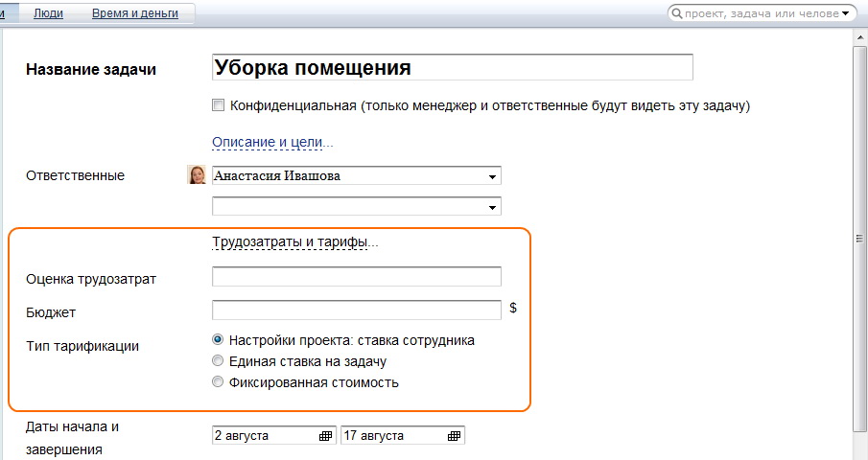The image size is (868, 460).
Task: Switch to the Люди tab
Action: click(x=49, y=13)
